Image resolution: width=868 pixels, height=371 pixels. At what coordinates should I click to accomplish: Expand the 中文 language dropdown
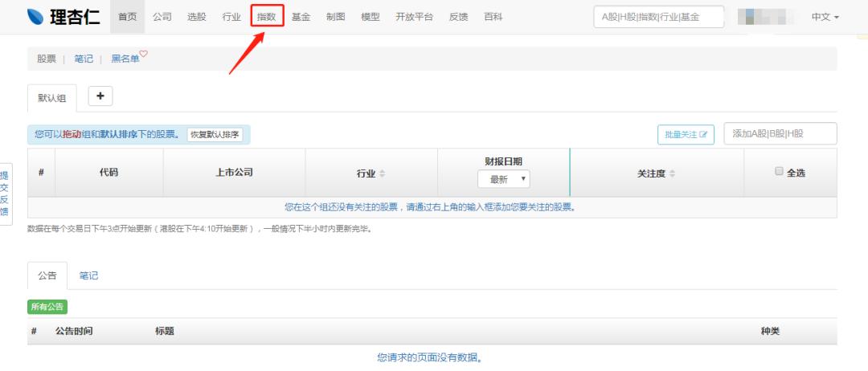(x=825, y=17)
